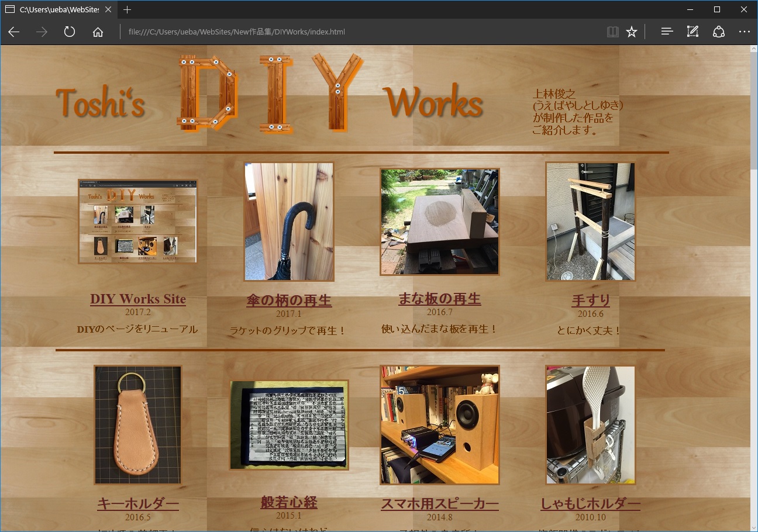
Task: Click the Refresh page icon
Action: pyautogui.click(x=70, y=32)
